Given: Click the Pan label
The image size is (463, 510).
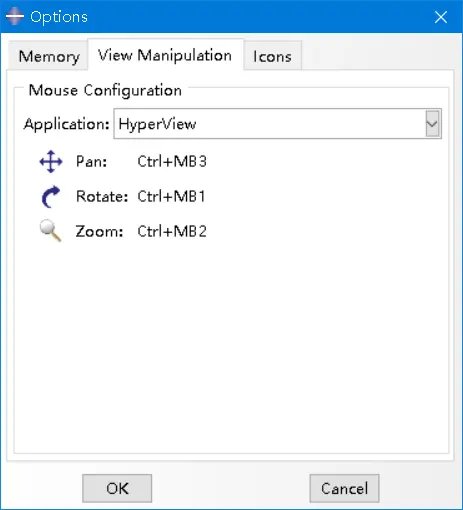Looking at the screenshot, I should 91,162.
